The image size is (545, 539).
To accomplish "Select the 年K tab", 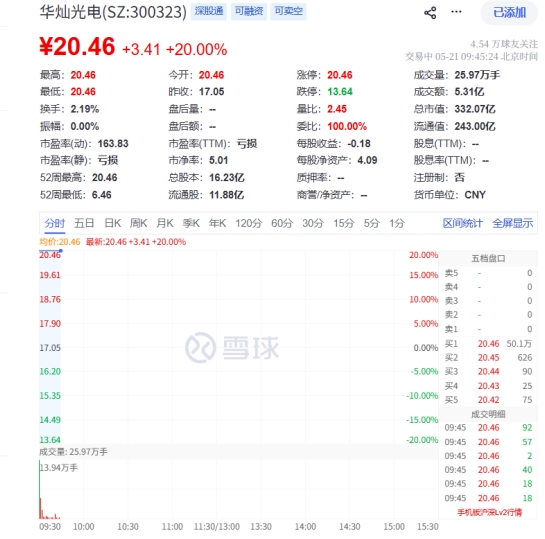I will (218, 223).
